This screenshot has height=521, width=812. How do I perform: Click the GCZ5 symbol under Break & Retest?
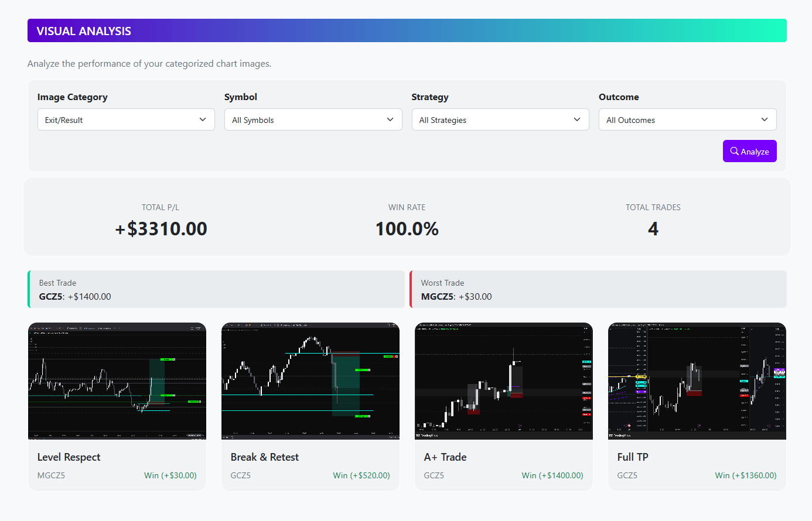pos(241,475)
